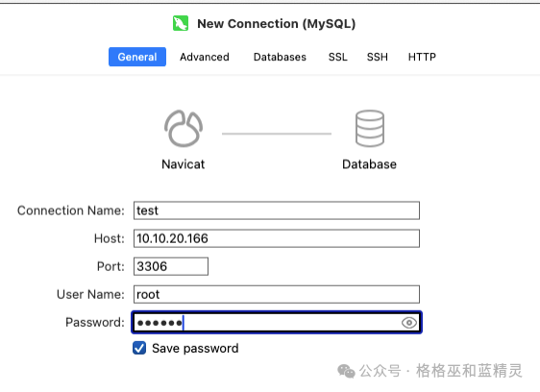Focus the Host field with 10.10.20.166
This screenshot has width=540, height=392.
click(x=277, y=238)
